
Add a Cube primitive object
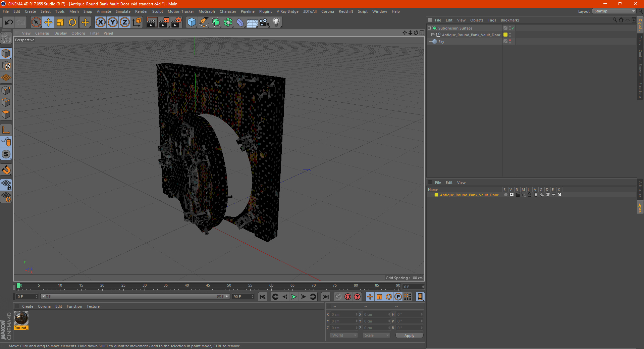click(192, 22)
